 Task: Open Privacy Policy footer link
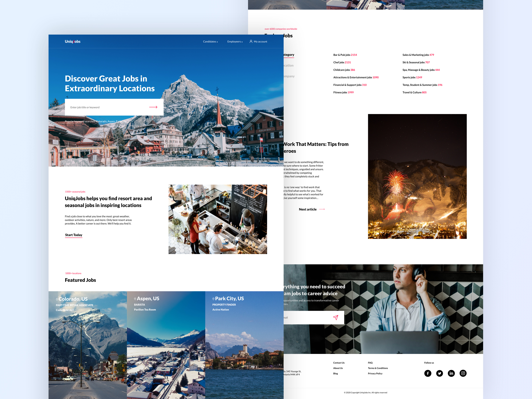[375, 374]
